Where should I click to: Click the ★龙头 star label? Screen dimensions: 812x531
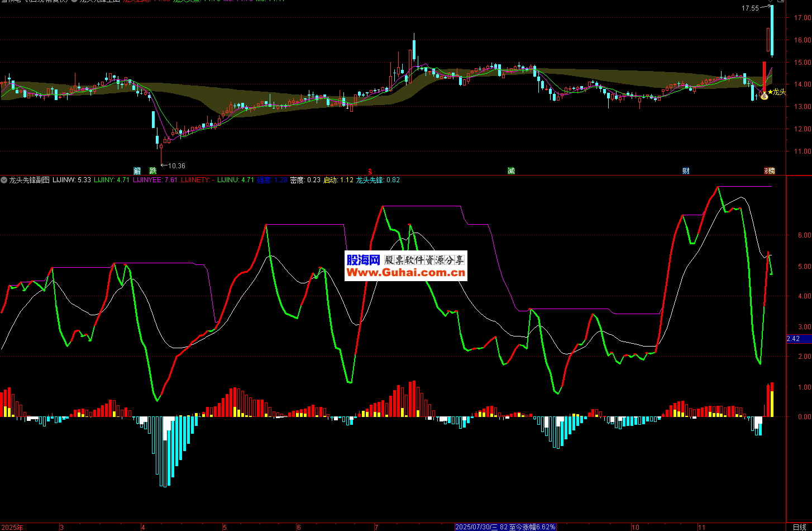pyautogui.click(x=777, y=92)
